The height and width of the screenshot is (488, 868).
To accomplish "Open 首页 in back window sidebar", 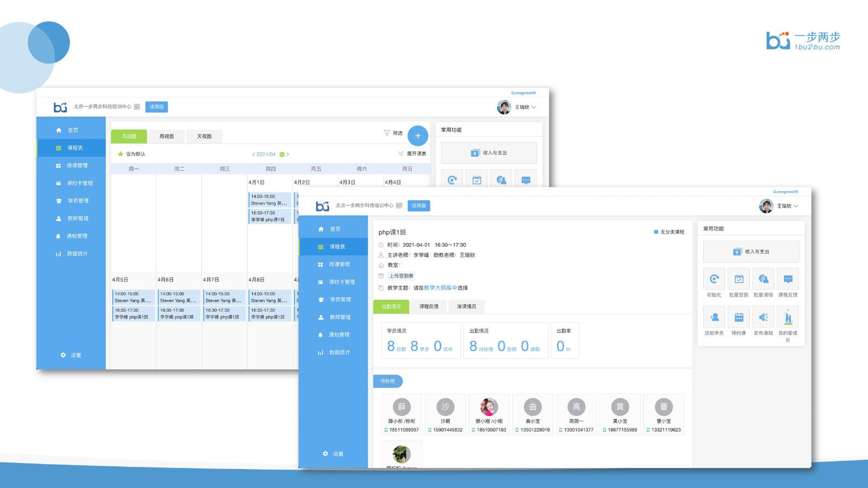I will point(71,130).
